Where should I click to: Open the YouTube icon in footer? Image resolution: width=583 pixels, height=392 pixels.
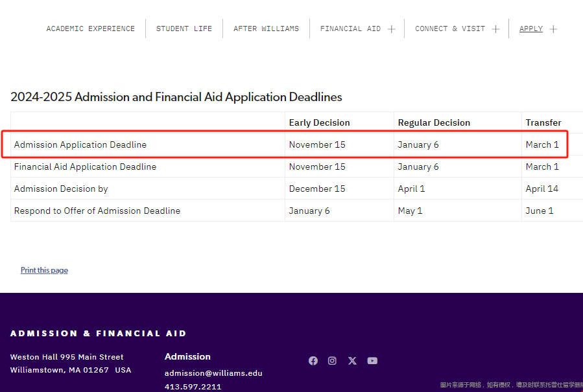[372, 361]
